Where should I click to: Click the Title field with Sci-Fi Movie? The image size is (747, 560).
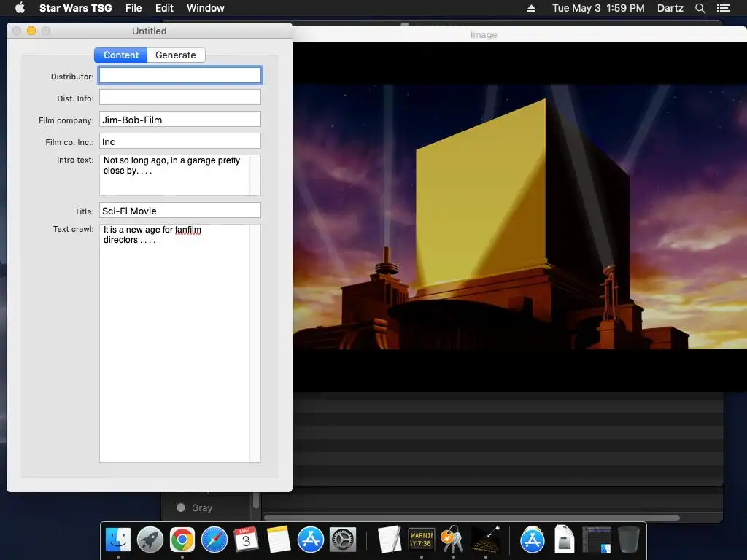[x=180, y=210]
